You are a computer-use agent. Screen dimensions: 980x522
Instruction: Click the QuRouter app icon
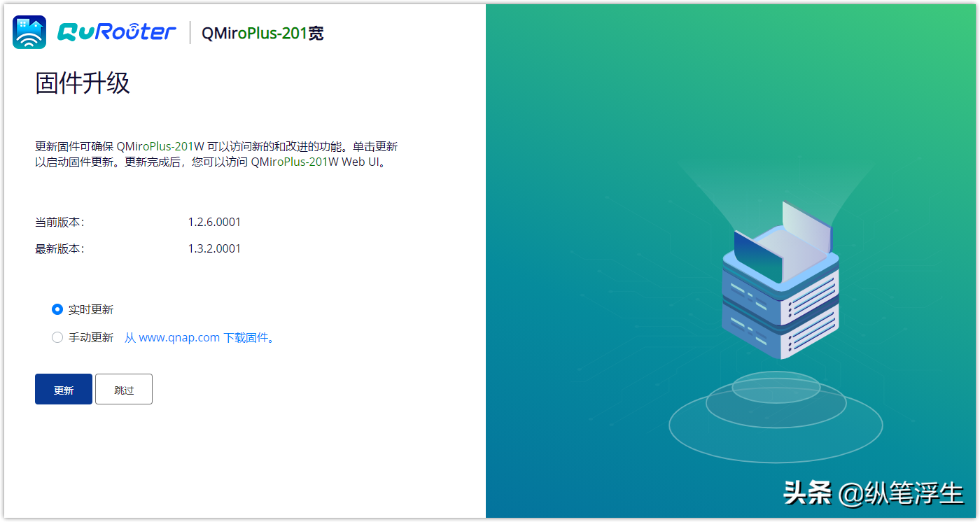coord(29,32)
